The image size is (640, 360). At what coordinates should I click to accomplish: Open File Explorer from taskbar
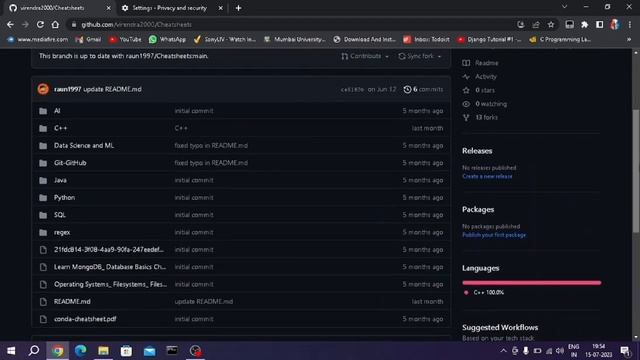[x=103, y=351]
